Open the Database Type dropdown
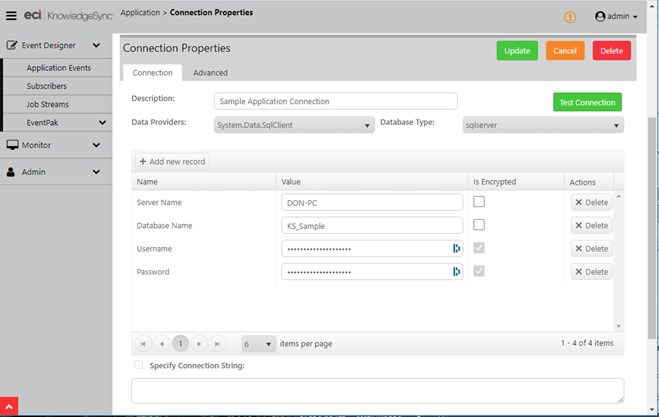Screen dimensions: 659x417 543,125
